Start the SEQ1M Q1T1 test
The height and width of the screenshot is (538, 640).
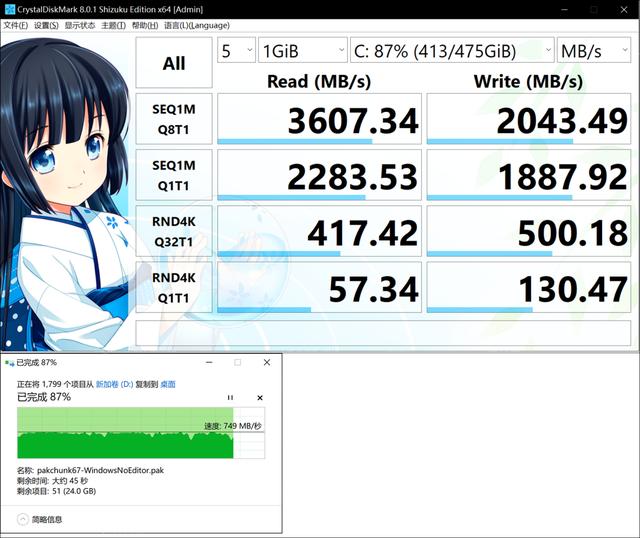click(174, 175)
